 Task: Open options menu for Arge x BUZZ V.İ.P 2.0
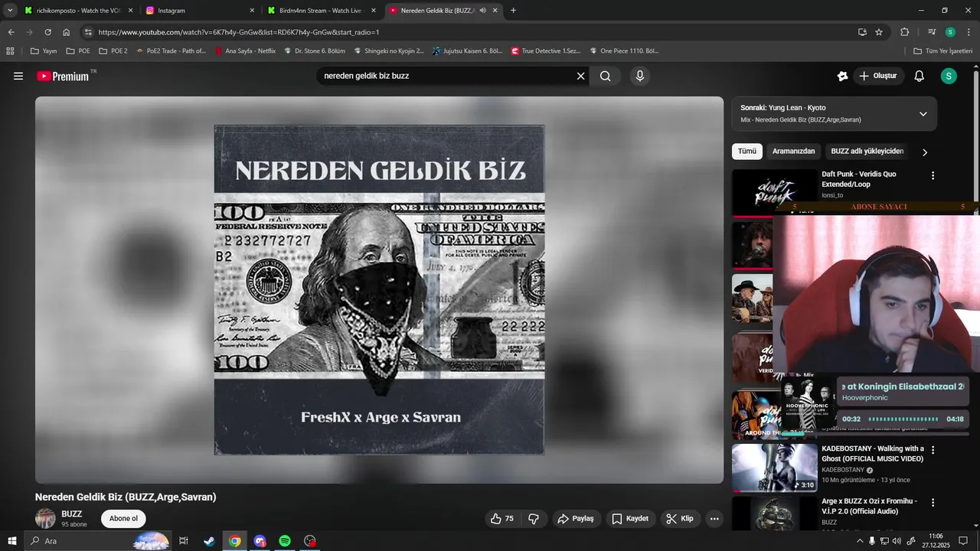(933, 503)
